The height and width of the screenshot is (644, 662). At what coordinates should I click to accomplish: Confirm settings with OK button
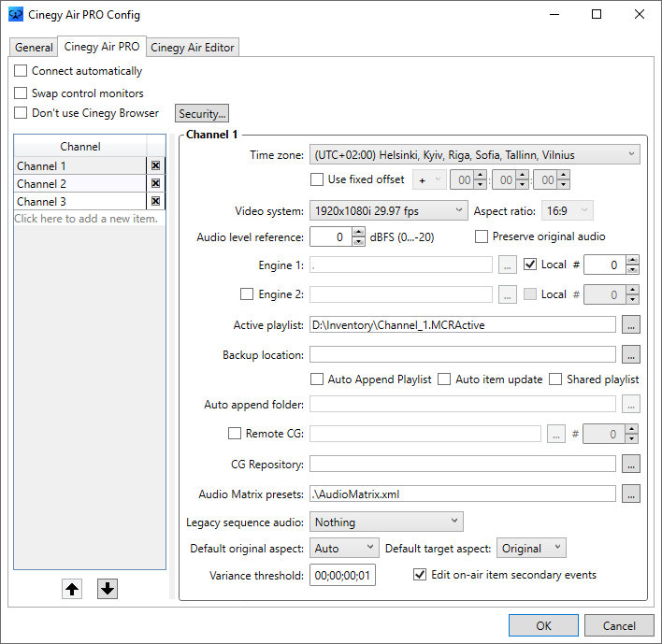point(543,625)
